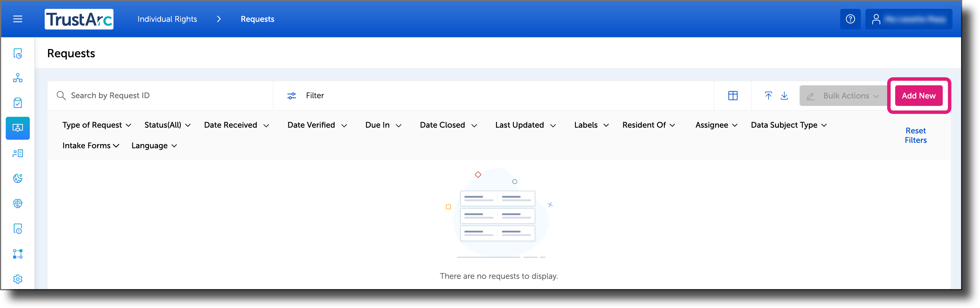The height and width of the screenshot is (308, 980).
Task: Select the hierarchy/org chart sidebar icon
Action: (17, 78)
